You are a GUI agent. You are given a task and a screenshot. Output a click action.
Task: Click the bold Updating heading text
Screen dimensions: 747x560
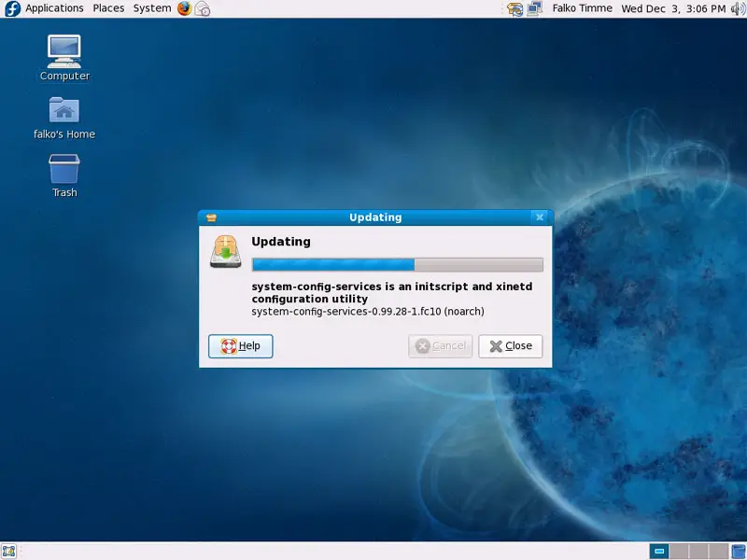coord(281,242)
